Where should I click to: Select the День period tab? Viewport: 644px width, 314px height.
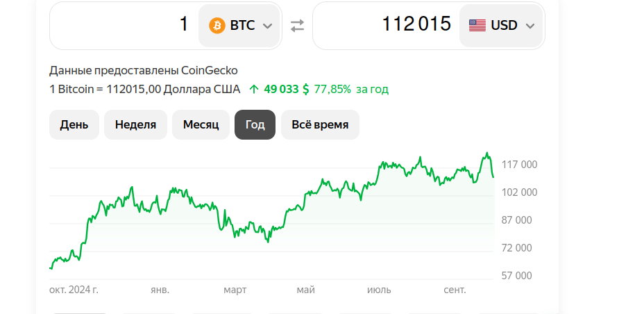tap(74, 124)
